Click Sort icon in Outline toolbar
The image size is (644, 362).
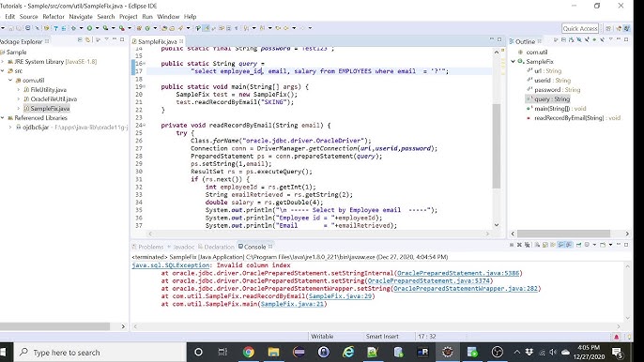coord(571,39)
